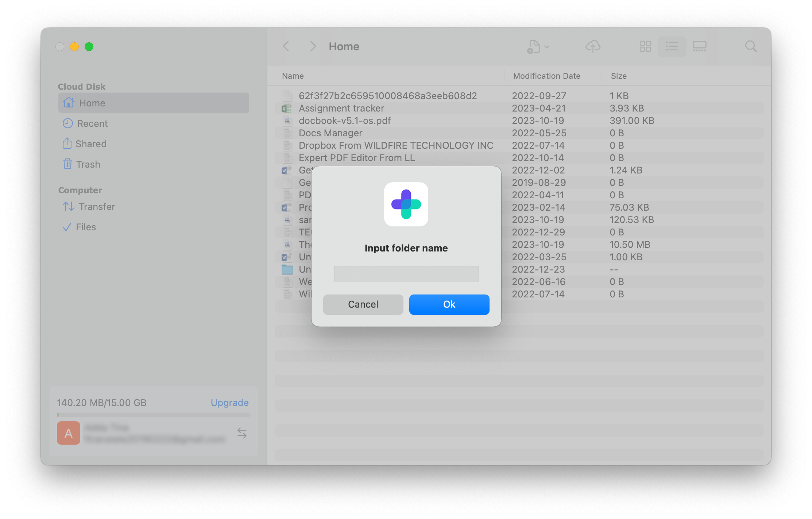Select the Docs Manager file
812x519 pixels.
[330, 133]
